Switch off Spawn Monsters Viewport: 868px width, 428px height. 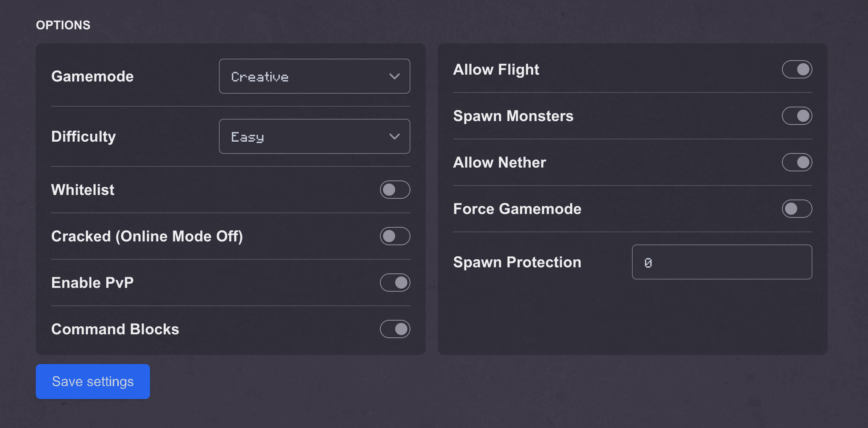797,116
